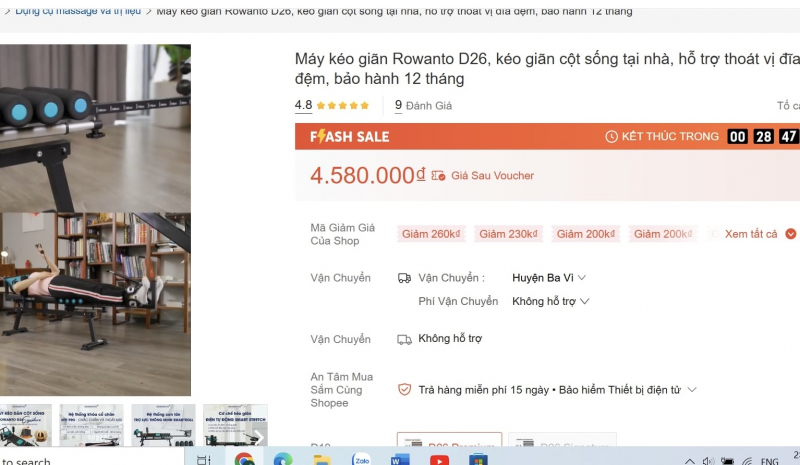Select the Giảm 260k shop voucher
800x465 pixels.
coord(431,234)
